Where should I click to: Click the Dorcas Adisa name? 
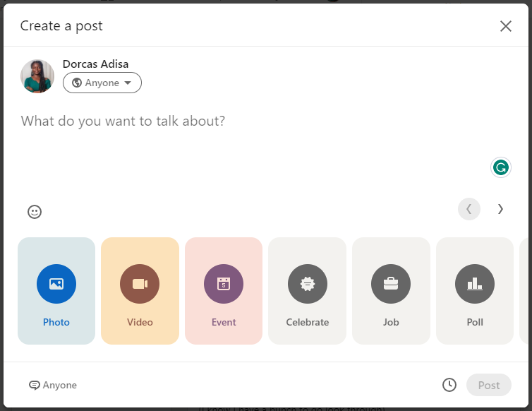[95, 64]
